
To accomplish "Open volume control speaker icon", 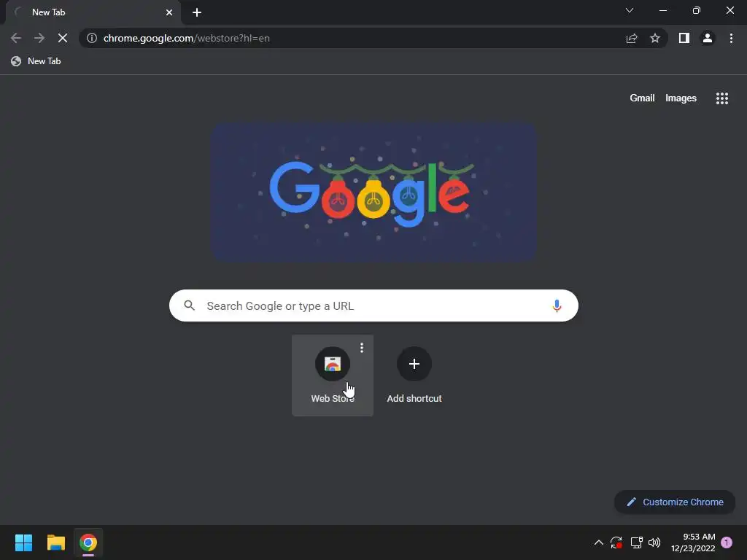I will click(x=654, y=542).
